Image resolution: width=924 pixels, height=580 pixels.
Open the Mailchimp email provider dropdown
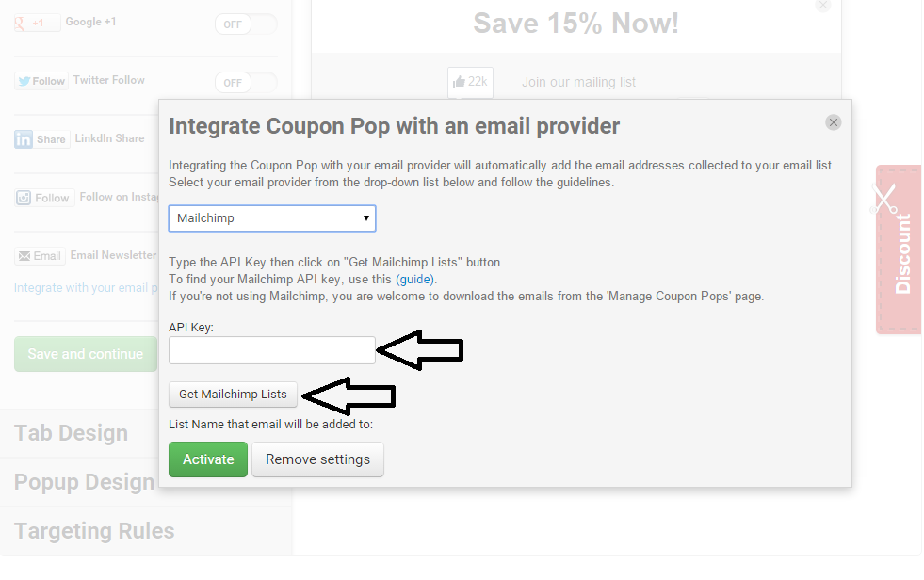coord(272,218)
